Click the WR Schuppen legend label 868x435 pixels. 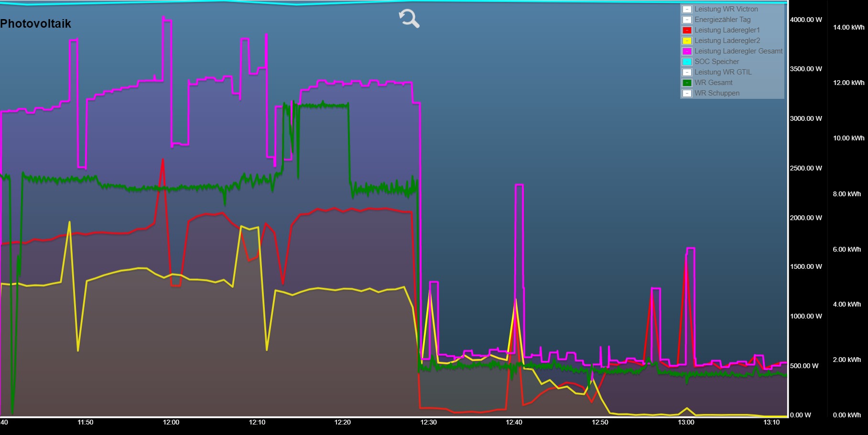717,93
